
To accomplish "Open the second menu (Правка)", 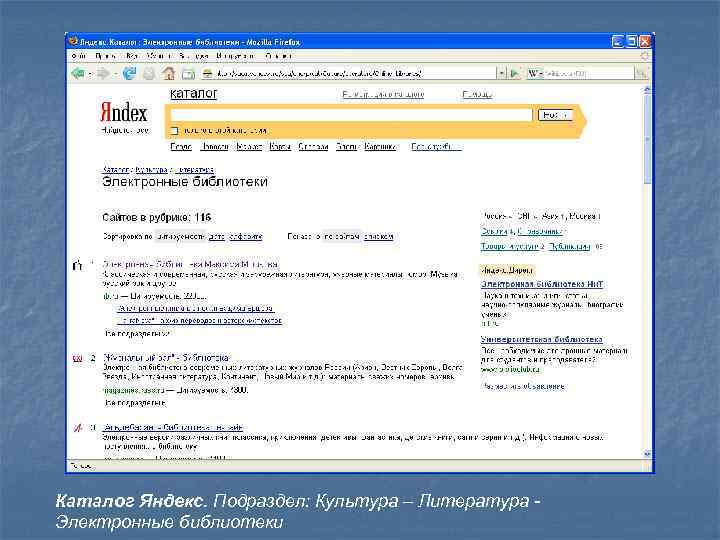I will (x=106, y=56).
